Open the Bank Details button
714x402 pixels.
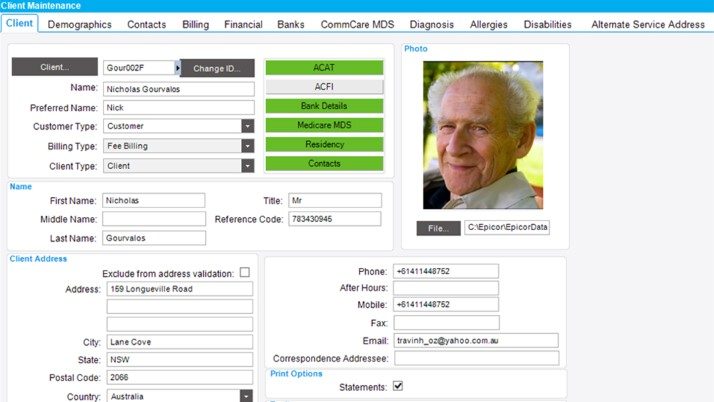(324, 106)
